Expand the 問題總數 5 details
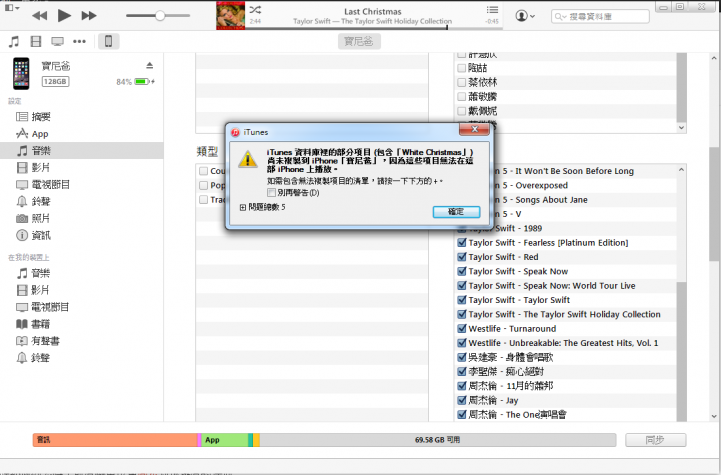721x475 pixels. 243,207
